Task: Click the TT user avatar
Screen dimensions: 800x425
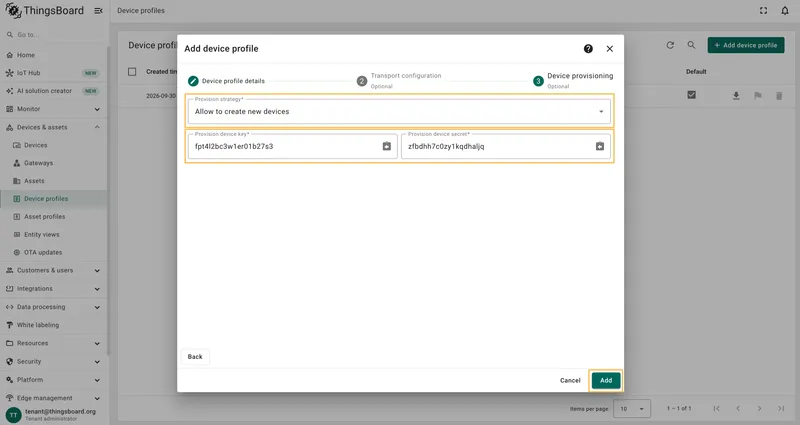Action: pyautogui.click(x=13, y=415)
